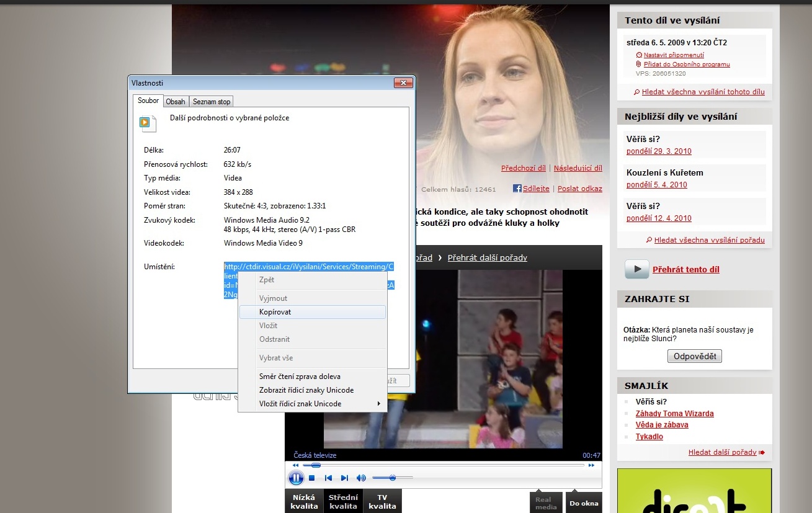Select Nízká kvalita video quality
The height and width of the screenshot is (513, 812).
tap(303, 501)
